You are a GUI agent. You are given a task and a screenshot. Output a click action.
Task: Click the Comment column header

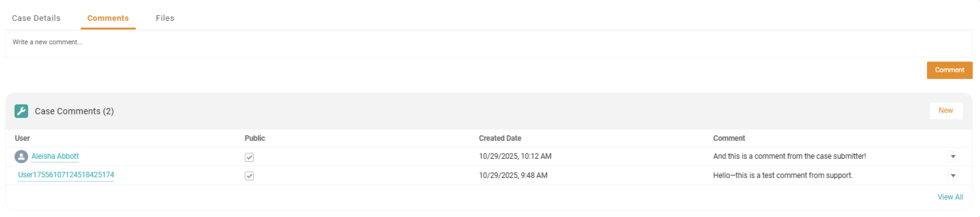[x=729, y=138]
